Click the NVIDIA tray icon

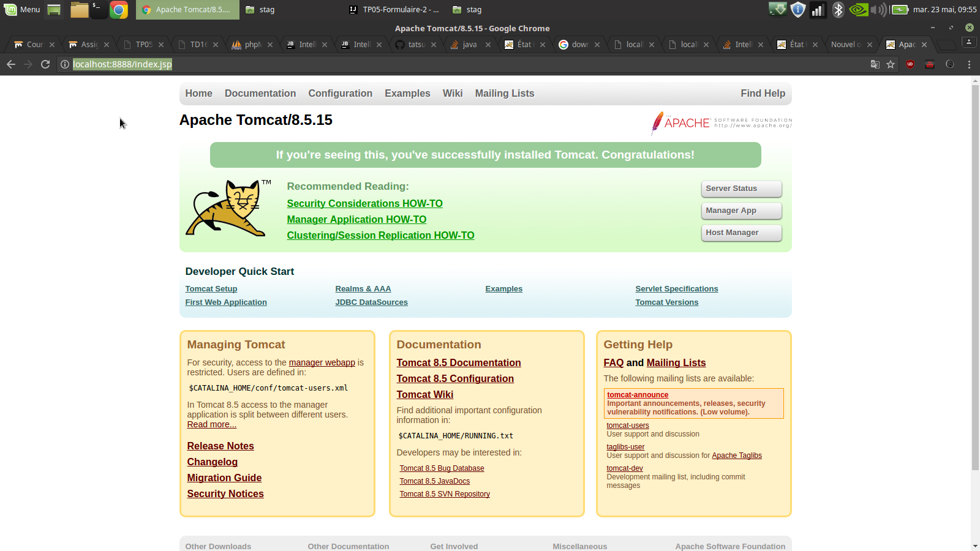point(859,10)
